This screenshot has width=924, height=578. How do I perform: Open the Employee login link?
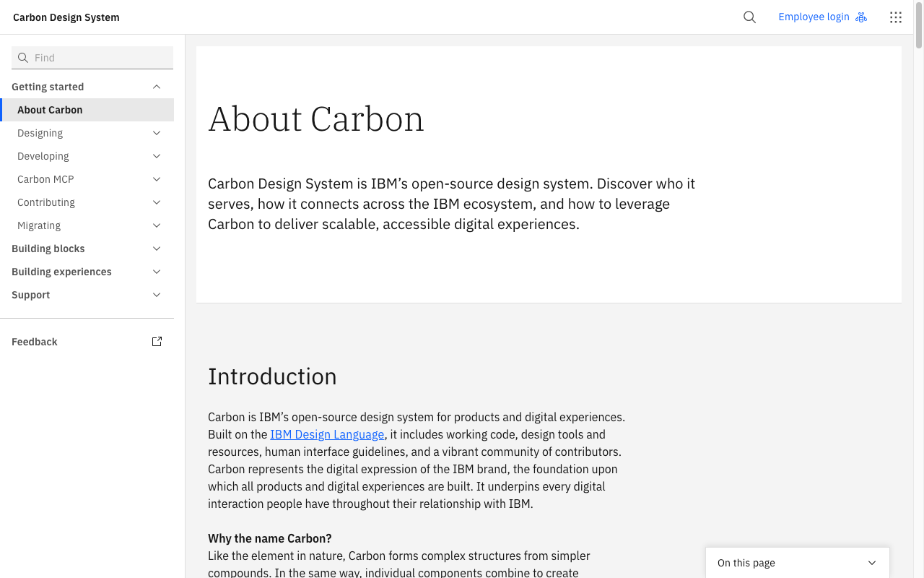point(822,17)
